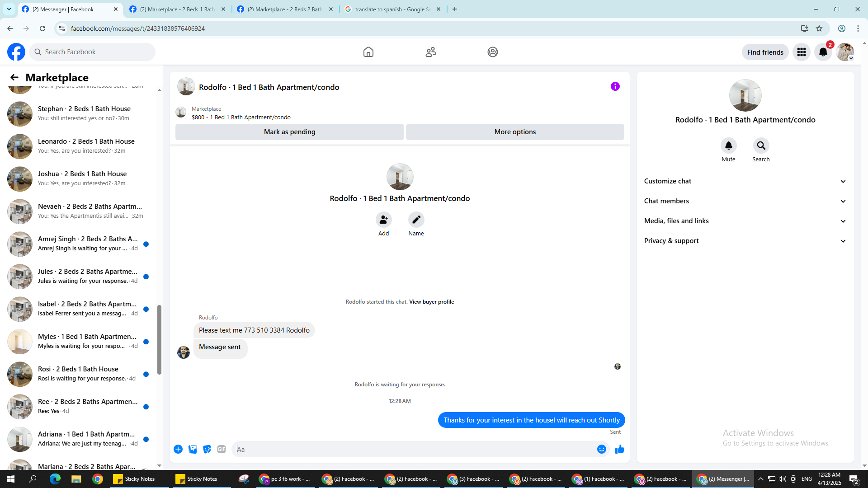Open the pc 3 fb work Chrome taskbar window
The image size is (868, 488).
click(285, 479)
